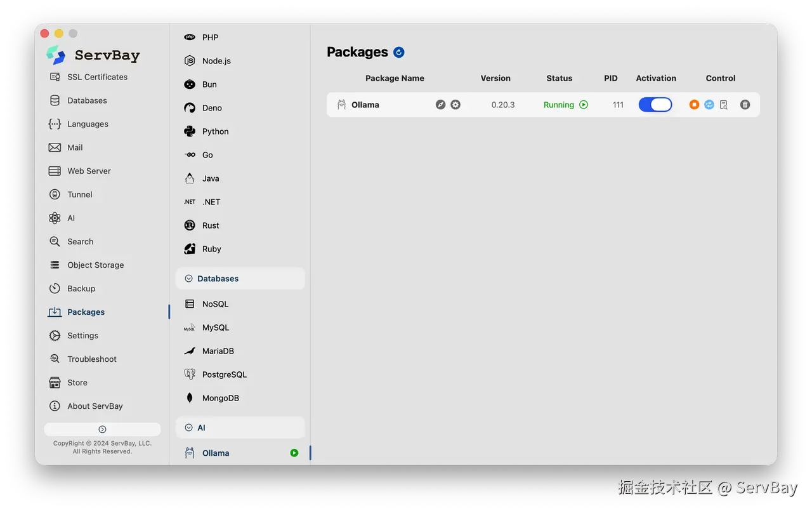Open Web Server in the sidebar
This screenshot has width=812, height=511.
pyautogui.click(x=89, y=171)
